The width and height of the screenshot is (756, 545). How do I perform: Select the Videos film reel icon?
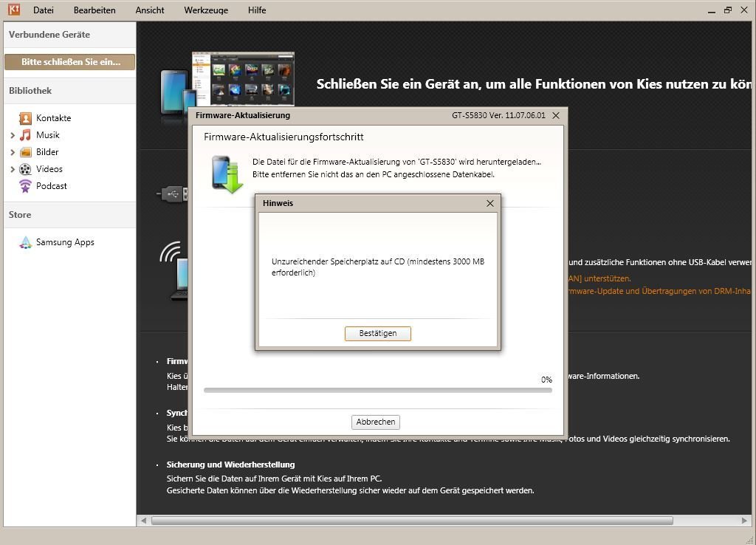(x=25, y=169)
